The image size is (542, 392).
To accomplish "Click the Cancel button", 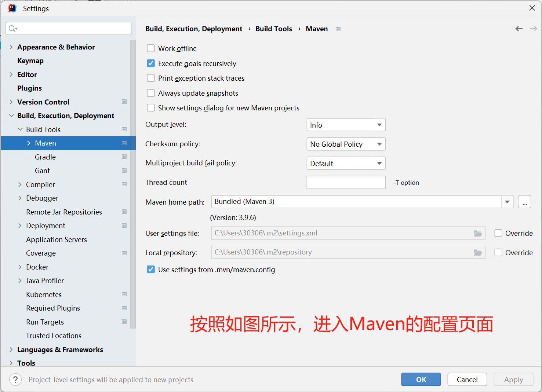I will point(467,380).
